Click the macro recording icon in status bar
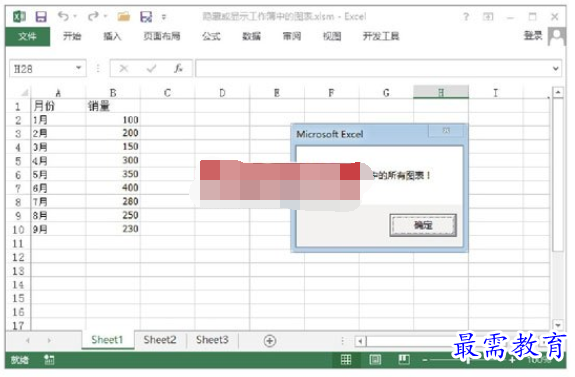 tap(49, 360)
